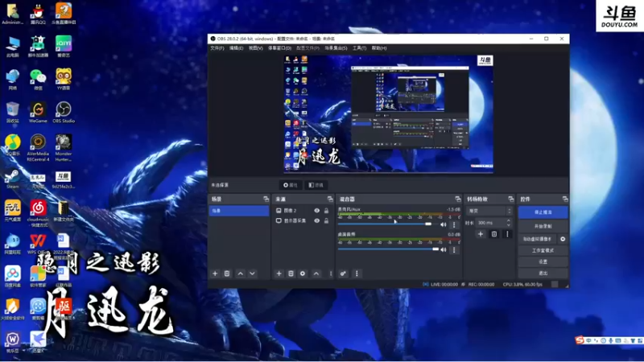Toggle lock on 图像 2 source
The width and height of the screenshot is (644, 362).
[326, 211]
